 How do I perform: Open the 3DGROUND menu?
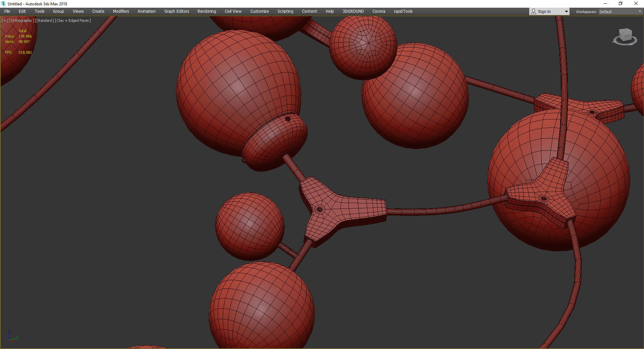click(x=353, y=11)
